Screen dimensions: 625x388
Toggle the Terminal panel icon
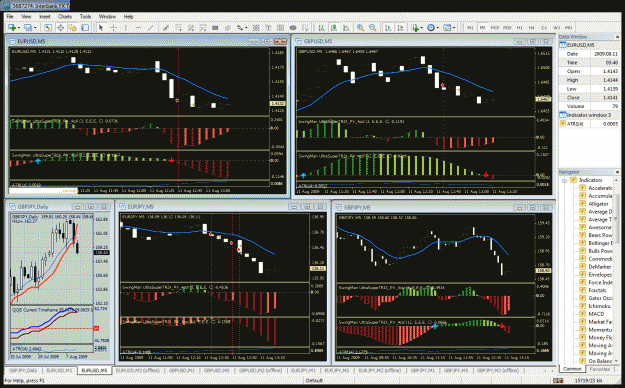(x=85, y=28)
